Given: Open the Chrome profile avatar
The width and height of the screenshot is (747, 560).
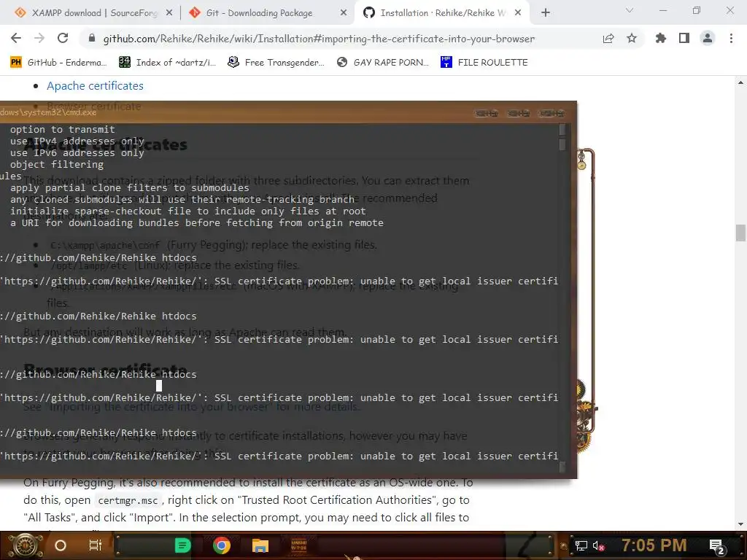Looking at the screenshot, I should [x=708, y=38].
